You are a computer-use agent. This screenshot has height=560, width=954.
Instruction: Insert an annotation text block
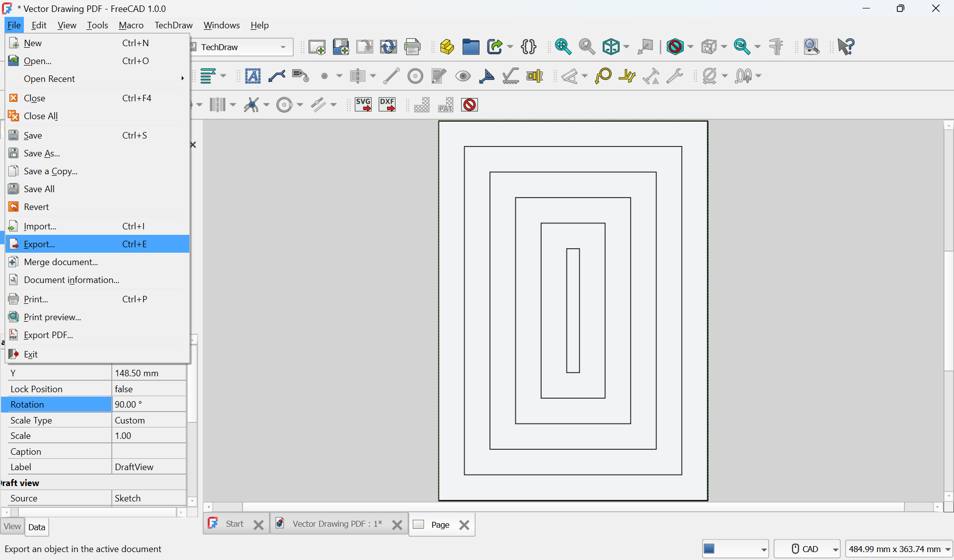(253, 76)
